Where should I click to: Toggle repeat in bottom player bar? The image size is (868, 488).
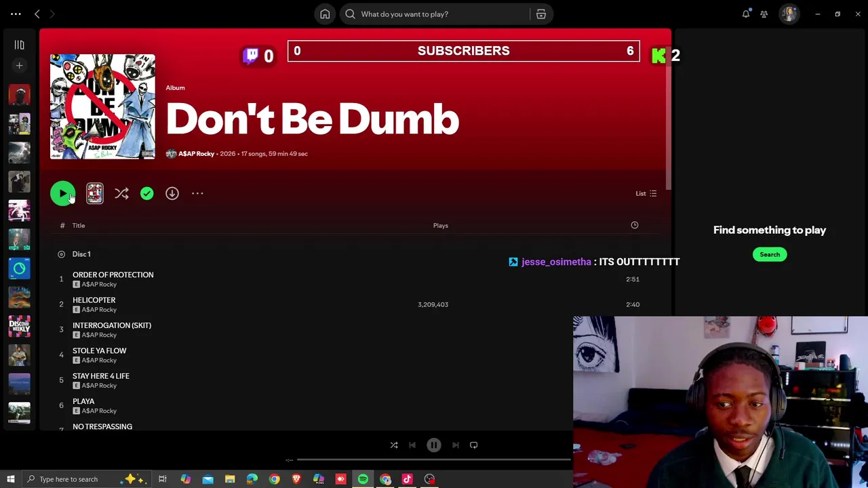[474, 445]
